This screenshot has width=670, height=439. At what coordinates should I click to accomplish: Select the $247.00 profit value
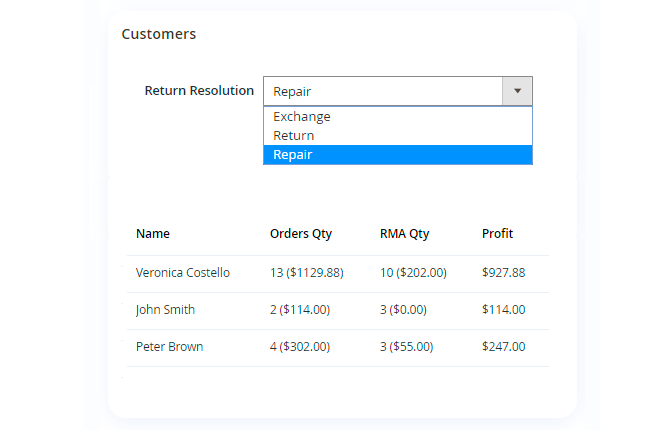coord(503,347)
